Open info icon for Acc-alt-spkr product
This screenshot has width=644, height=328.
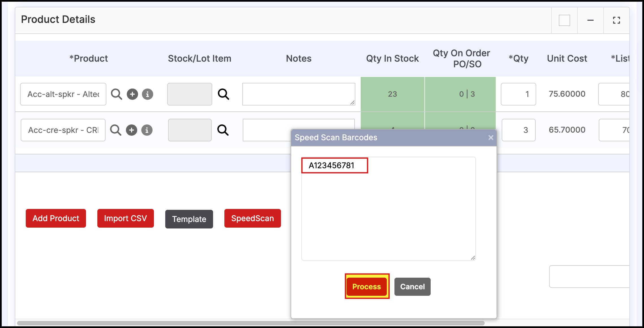point(147,94)
